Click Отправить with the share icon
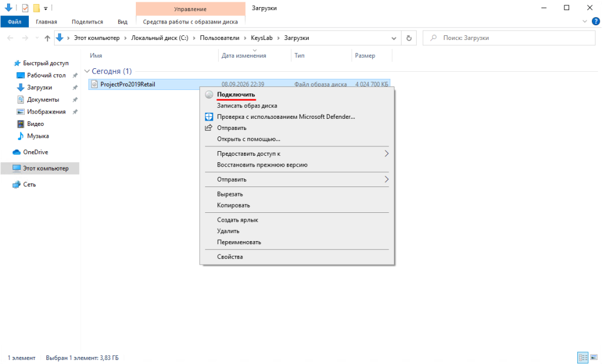 click(x=232, y=128)
